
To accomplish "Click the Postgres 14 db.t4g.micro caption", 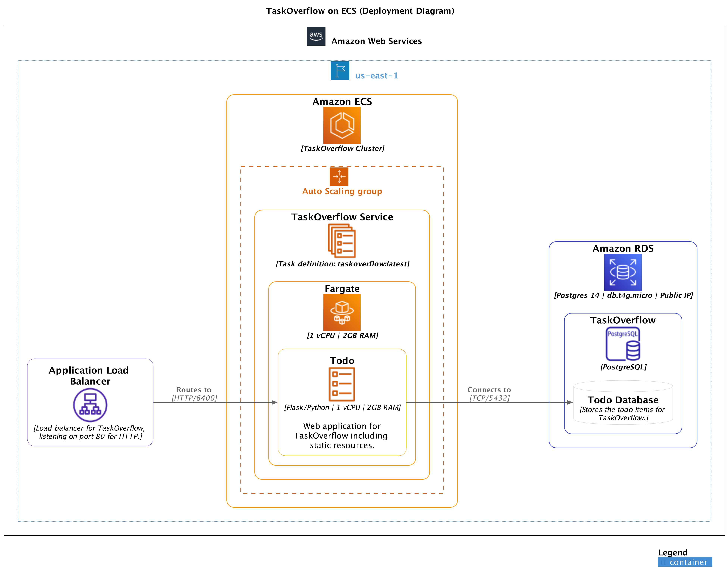I will pyautogui.click(x=623, y=295).
